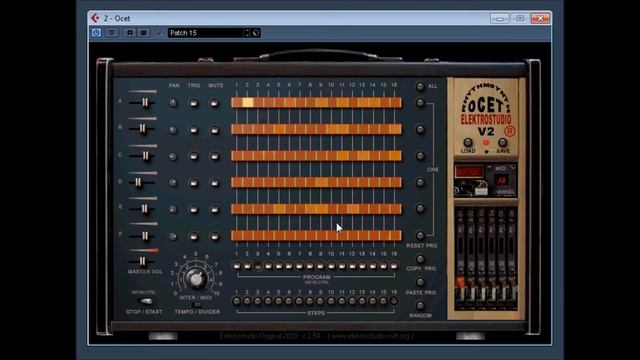Click step 1 cell in row F
Image resolution: width=640 pixels, height=360 pixels.
[x=237, y=235]
